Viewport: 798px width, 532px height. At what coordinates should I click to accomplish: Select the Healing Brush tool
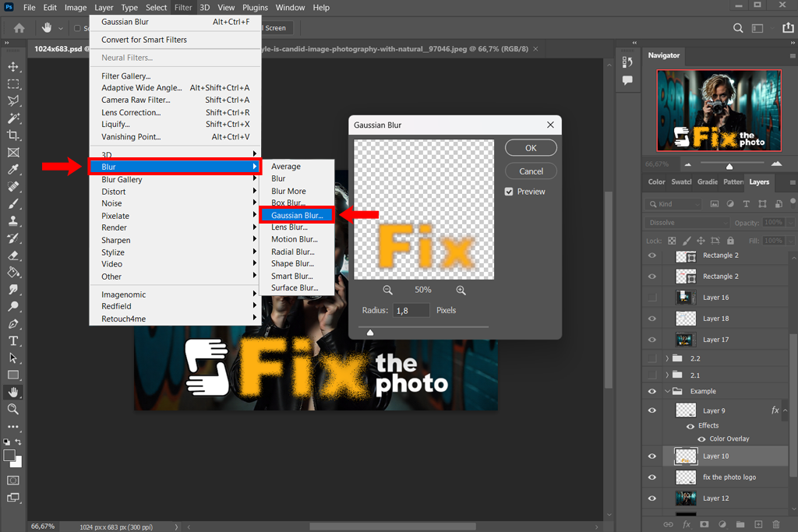(13, 187)
